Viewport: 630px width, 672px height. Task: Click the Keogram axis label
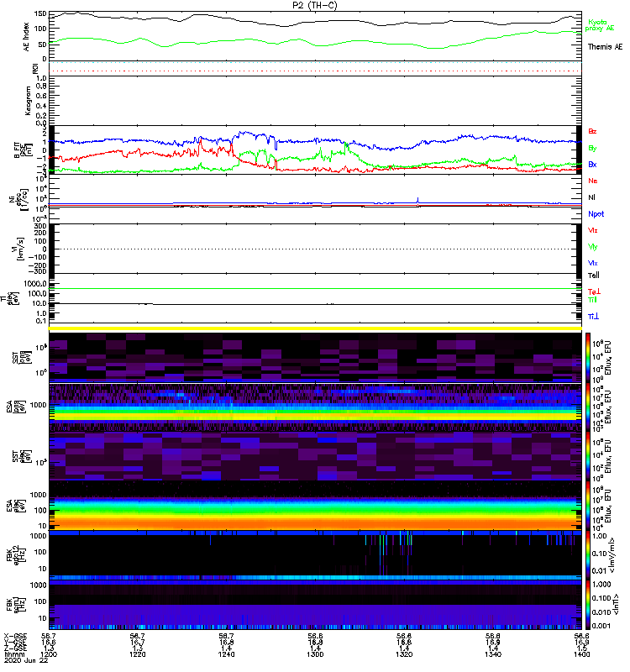[28, 101]
